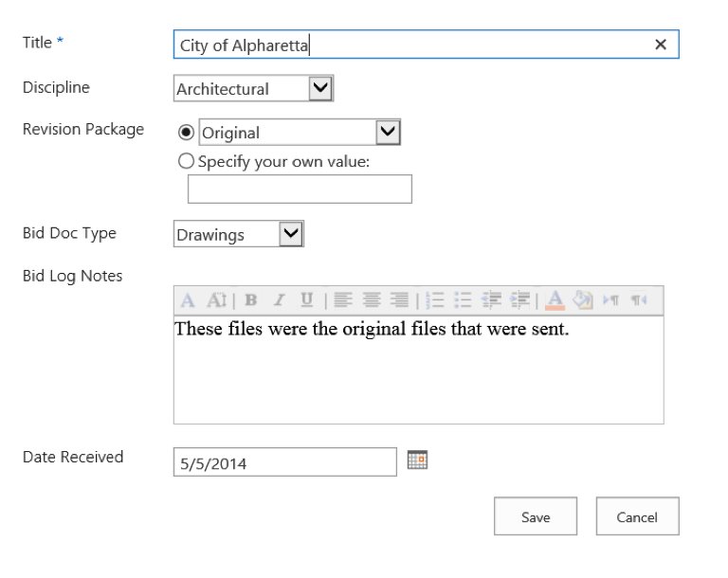The width and height of the screenshot is (728, 578).
Task: Align notes text to the right
Action: click(x=400, y=300)
